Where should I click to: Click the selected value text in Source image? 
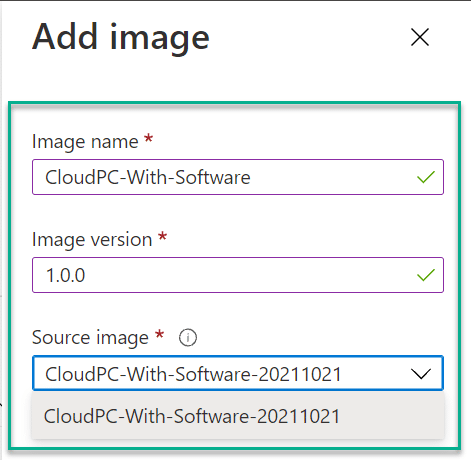point(193,374)
